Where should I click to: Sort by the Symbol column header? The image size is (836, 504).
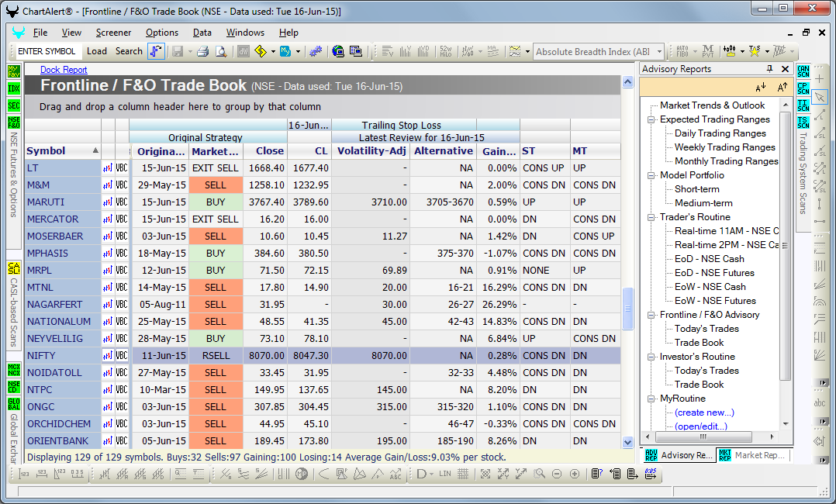pos(62,151)
